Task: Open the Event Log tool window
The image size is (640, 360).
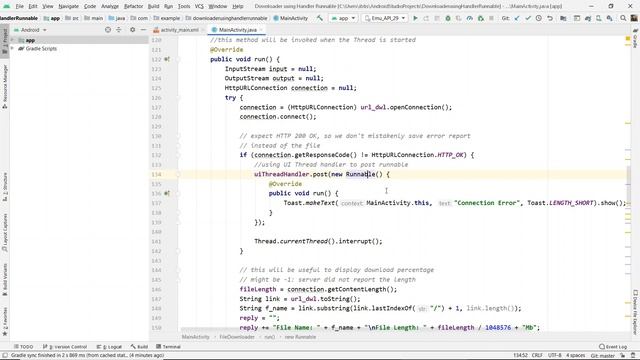Action: [x=613, y=347]
